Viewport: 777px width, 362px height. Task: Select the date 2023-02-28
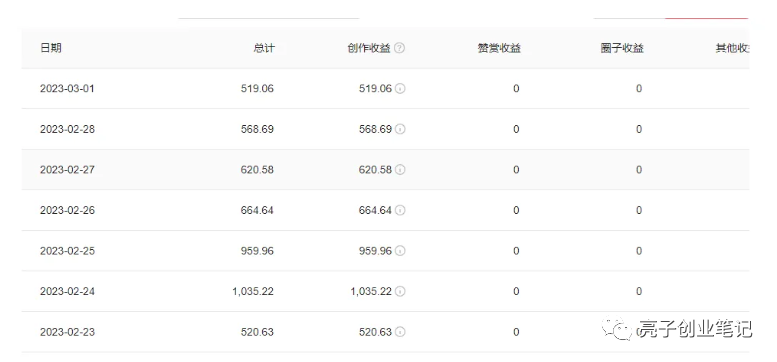(67, 129)
